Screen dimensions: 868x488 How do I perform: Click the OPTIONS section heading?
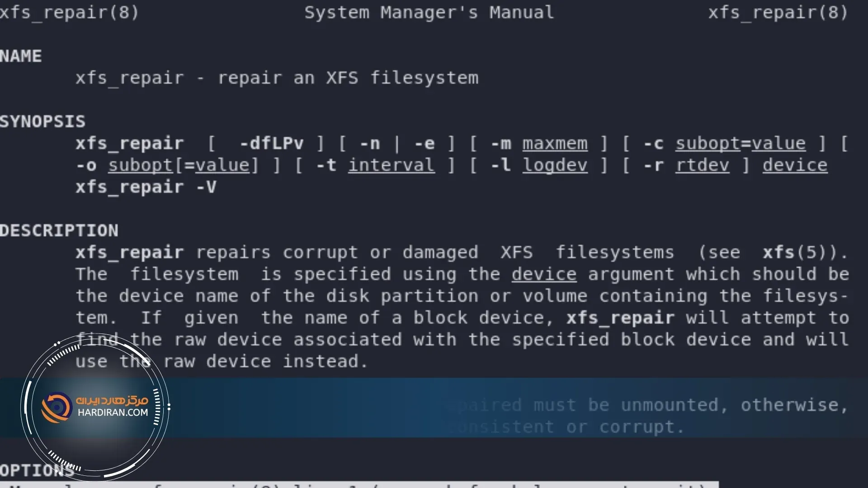37,470
